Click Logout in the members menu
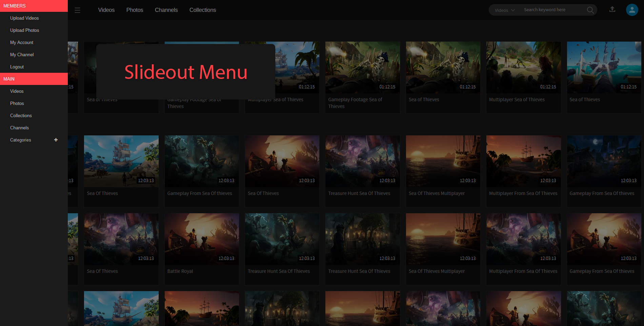 click(x=34, y=67)
